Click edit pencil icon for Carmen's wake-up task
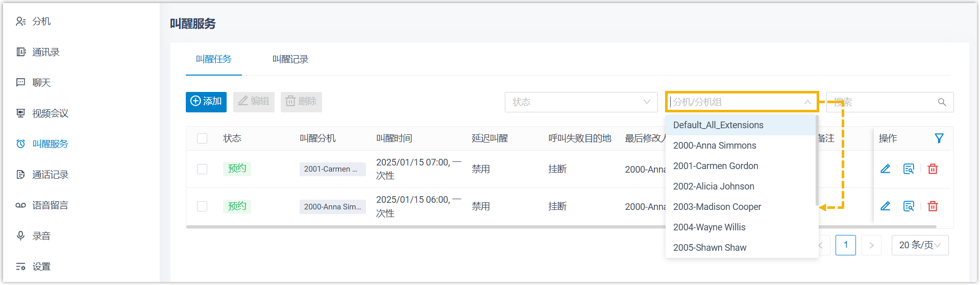The height and width of the screenshot is (285, 980). (885, 169)
